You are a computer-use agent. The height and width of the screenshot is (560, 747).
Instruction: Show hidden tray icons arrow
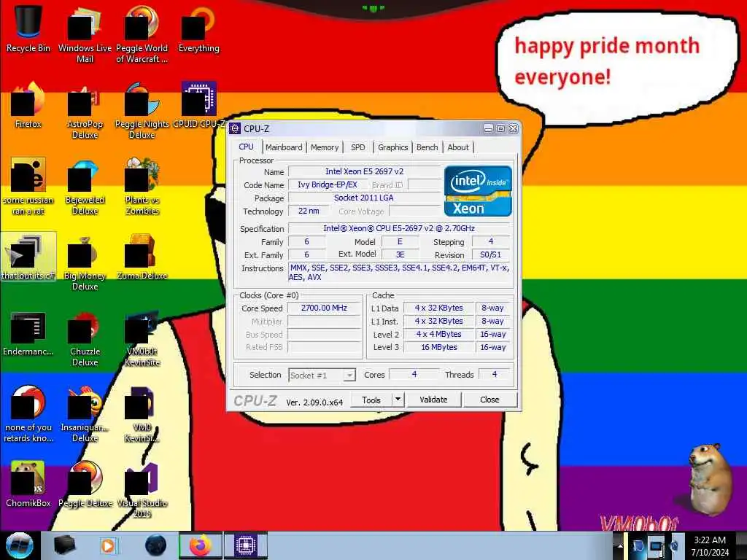[620, 545]
